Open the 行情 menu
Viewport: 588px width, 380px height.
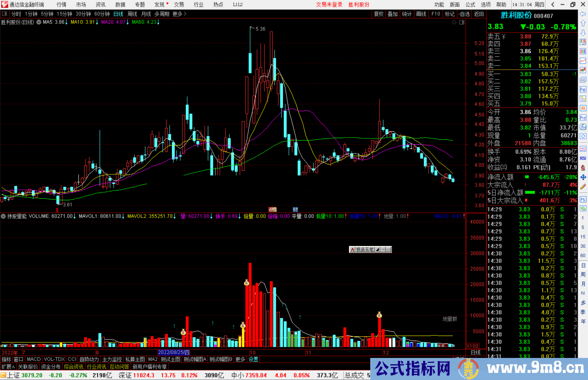click(61, 5)
